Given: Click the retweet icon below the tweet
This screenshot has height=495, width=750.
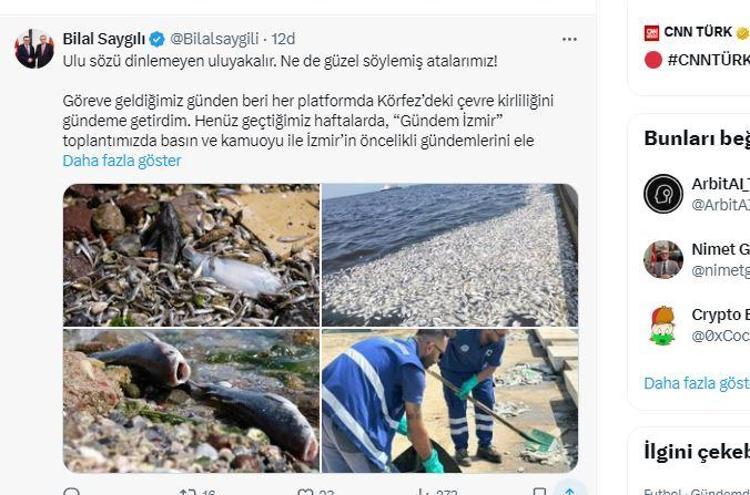Looking at the screenshot, I should (x=186, y=491).
